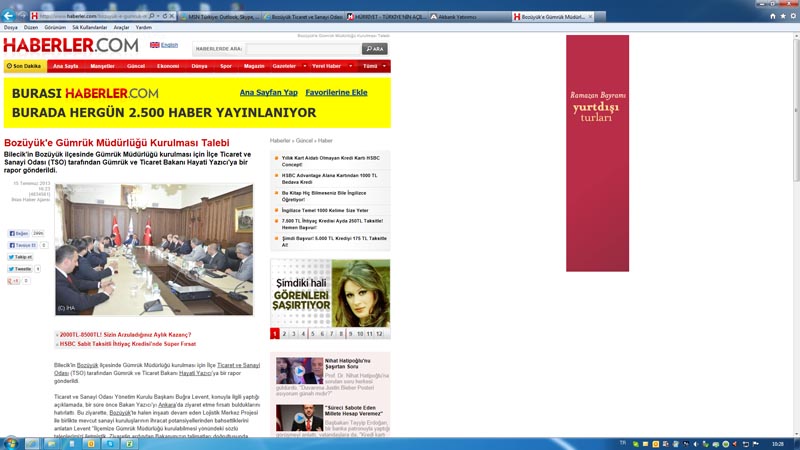This screenshot has height=450, width=800.
Task: Open the folder icon in the taskbar
Action: [51, 444]
